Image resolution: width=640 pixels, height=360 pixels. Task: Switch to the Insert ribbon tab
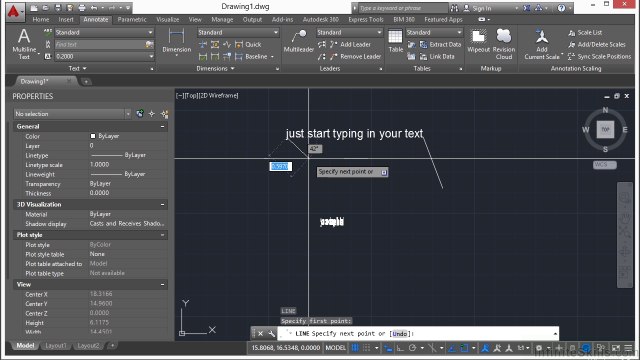pyautogui.click(x=66, y=20)
